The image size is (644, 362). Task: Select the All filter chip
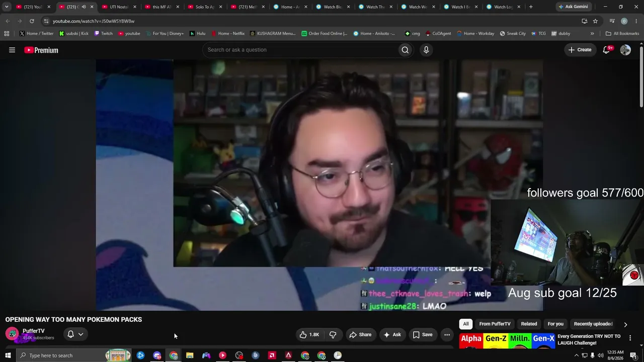tap(466, 324)
